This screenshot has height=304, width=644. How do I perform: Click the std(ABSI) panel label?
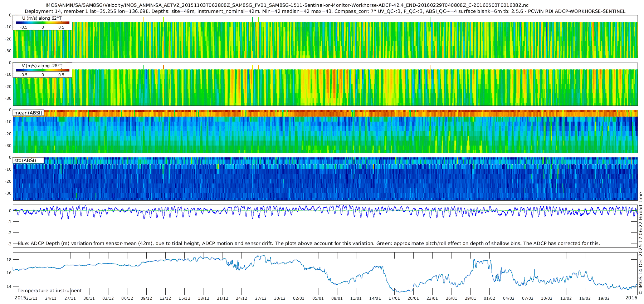(x=25, y=160)
